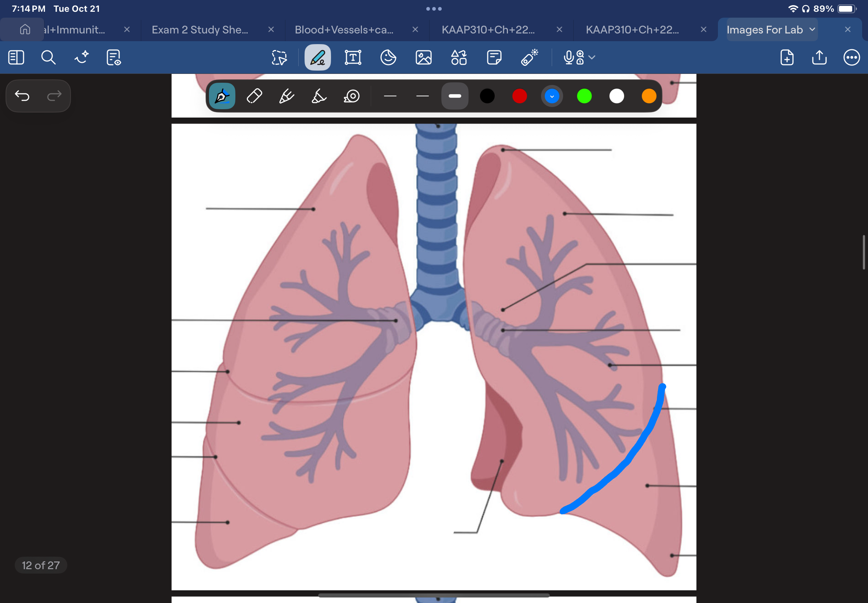This screenshot has width=868, height=603.
Task: Select the red pen color
Action: point(519,96)
